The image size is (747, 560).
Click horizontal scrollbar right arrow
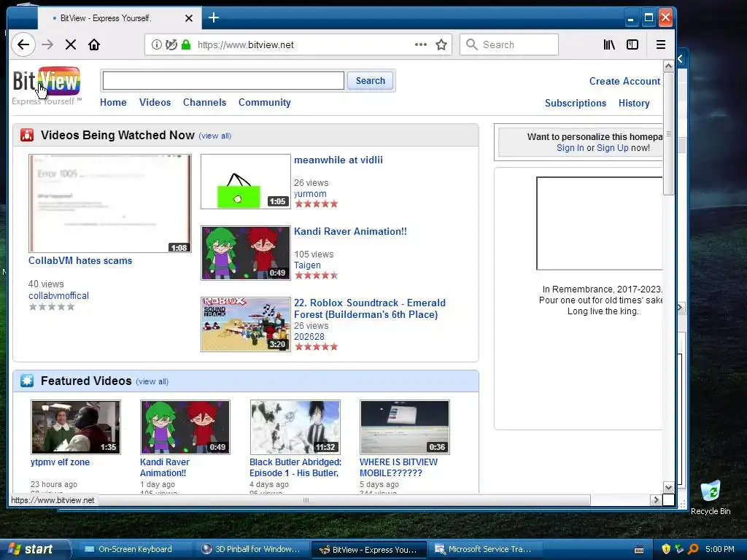pyautogui.click(x=656, y=500)
